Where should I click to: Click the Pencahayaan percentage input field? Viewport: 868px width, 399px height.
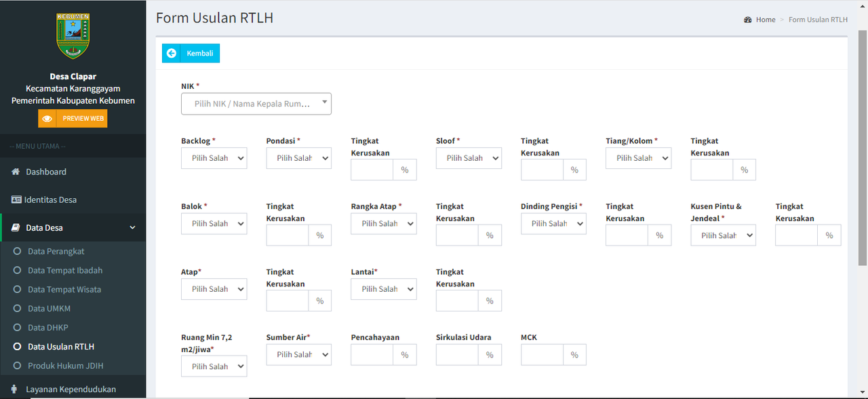click(x=372, y=355)
